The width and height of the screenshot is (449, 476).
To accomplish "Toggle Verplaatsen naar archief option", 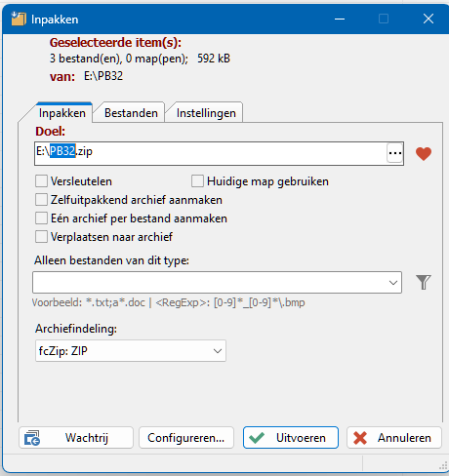I will click(x=41, y=237).
